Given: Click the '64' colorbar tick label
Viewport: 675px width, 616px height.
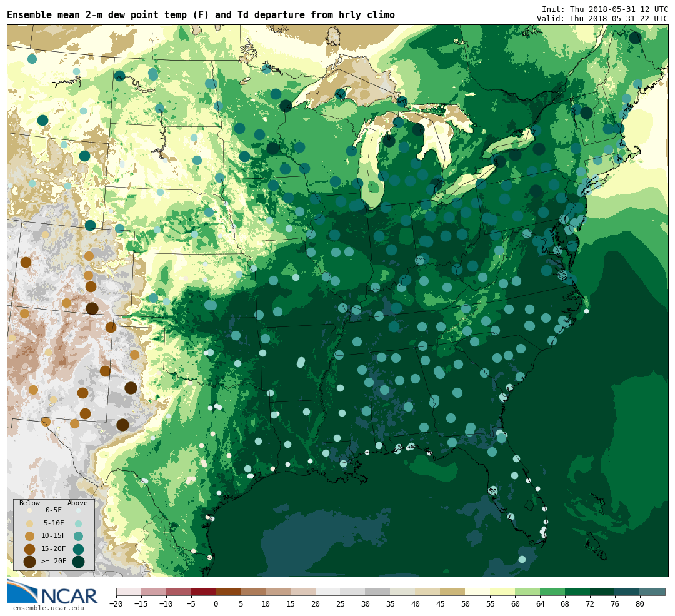Looking at the screenshot, I should pos(541,604).
